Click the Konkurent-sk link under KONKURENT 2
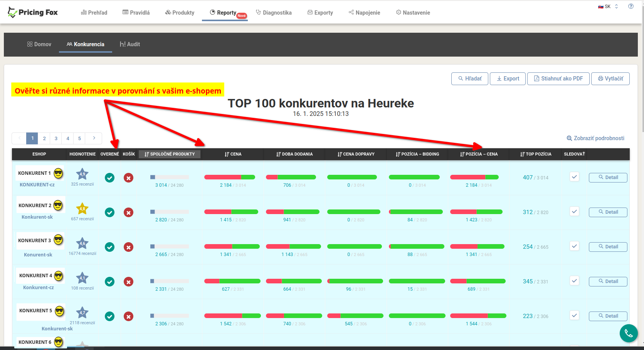Viewport: 644px width, 350px height. click(37, 217)
